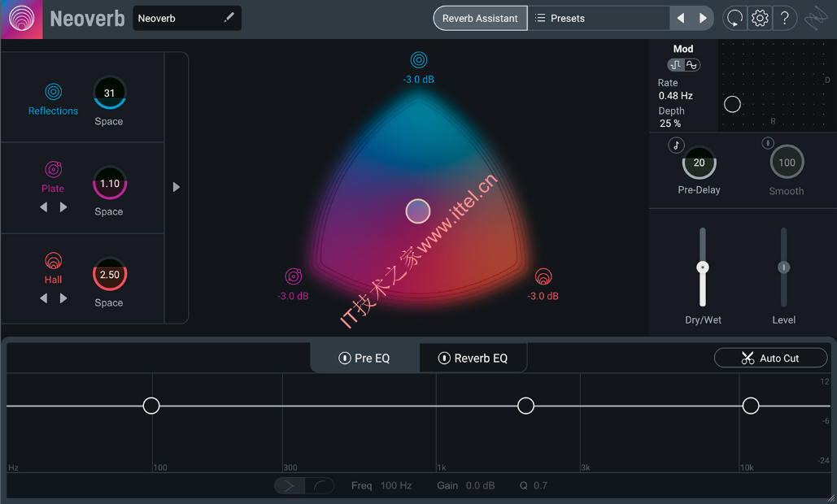The height and width of the screenshot is (504, 837).
Task: Open the settings gear
Action: point(760,18)
